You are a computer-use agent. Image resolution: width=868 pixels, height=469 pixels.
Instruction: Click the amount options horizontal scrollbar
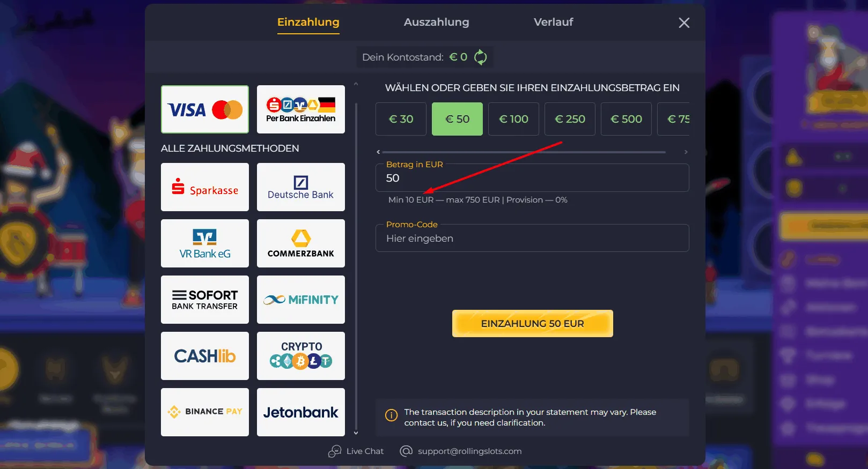(524, 152)
